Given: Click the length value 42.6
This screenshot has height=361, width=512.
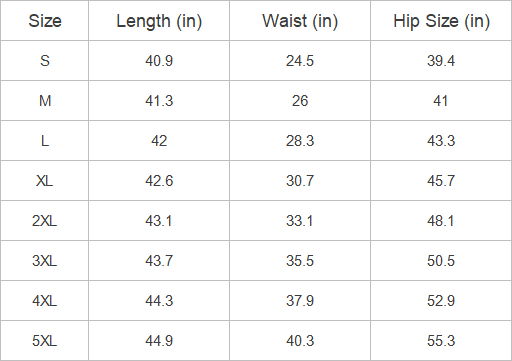Looking at the screenshot, I should [159, 181].
